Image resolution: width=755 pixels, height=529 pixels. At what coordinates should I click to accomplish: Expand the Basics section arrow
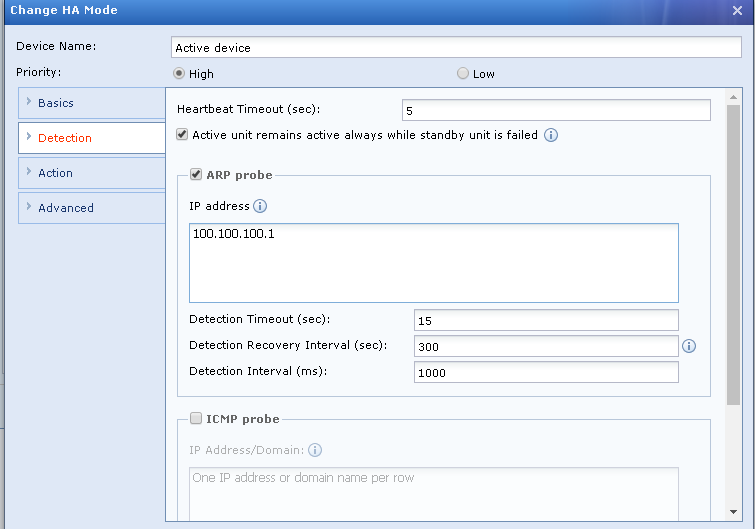point(29,102)
